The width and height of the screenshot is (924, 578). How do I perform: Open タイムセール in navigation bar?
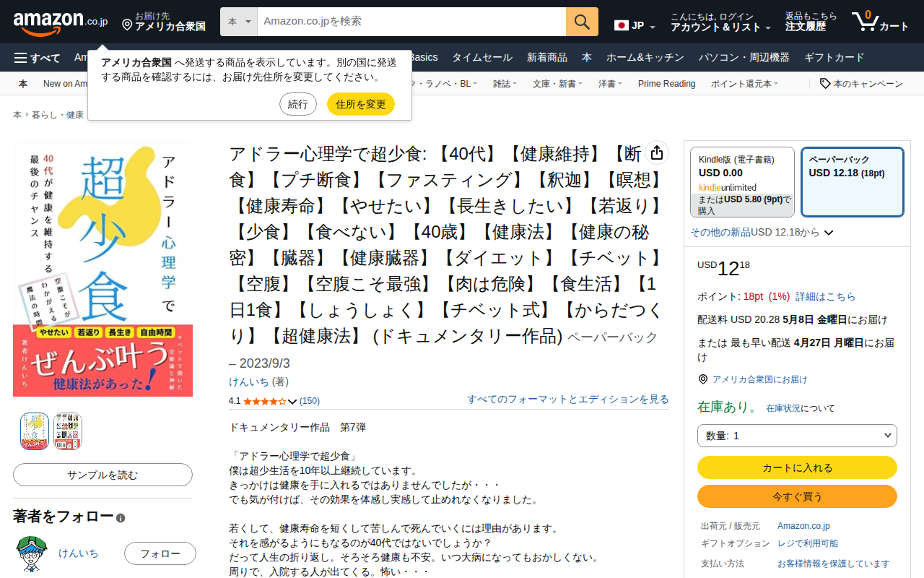482,58
